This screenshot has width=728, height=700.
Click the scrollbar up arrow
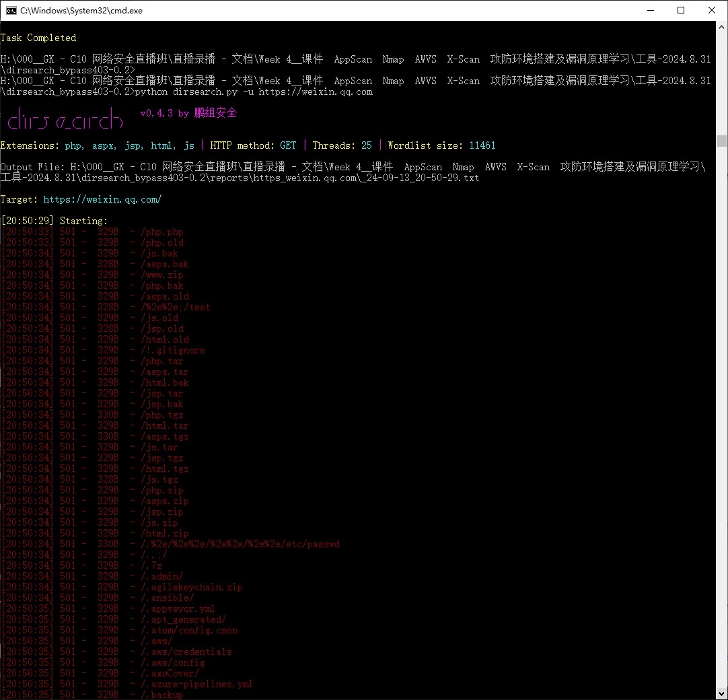click(x=721, y=26)
